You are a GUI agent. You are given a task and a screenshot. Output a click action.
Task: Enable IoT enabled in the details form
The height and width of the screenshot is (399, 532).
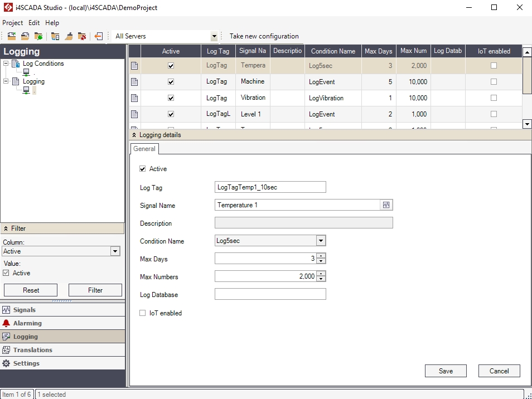pyautogui.click(x=142, y=313)
